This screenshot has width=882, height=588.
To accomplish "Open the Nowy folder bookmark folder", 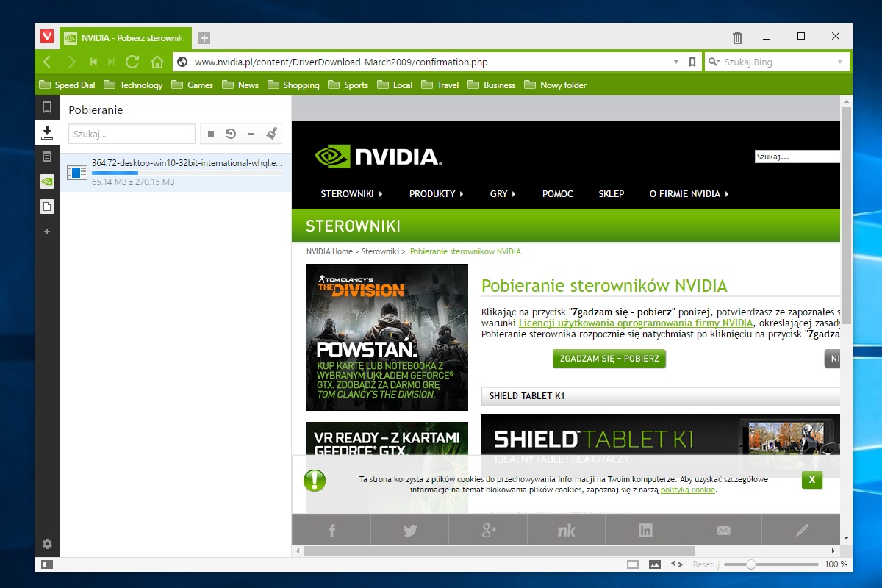I will coord(556,85).
